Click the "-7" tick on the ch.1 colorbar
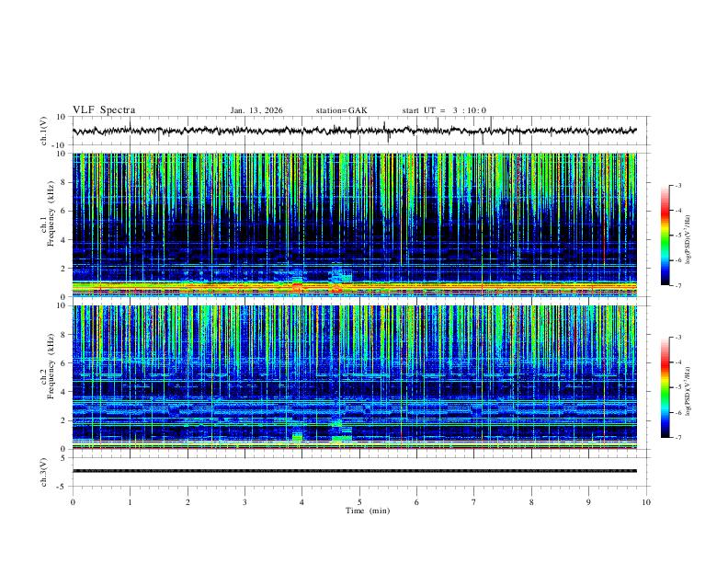Image resolution: width=728 pixels, height=563 pixels. point(677,285)
